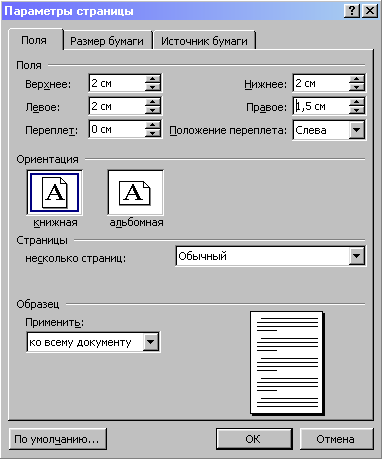Increase the Нижнее margin with up arrow

[x=357, y=79]
